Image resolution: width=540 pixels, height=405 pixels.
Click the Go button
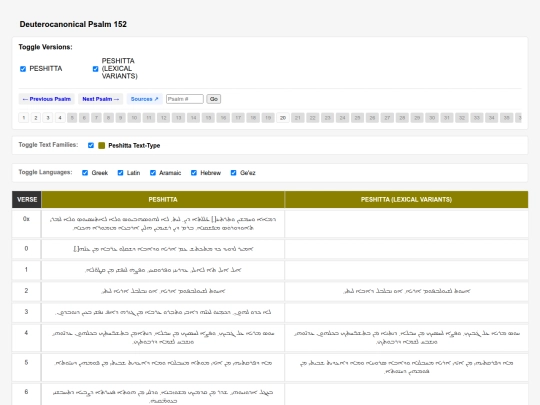(214, 99)
